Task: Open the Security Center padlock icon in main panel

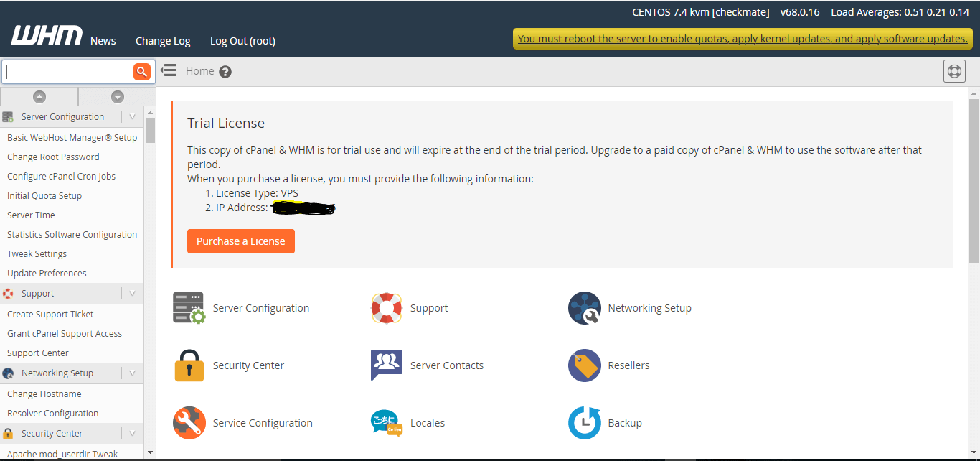Action: pos(189,365)
